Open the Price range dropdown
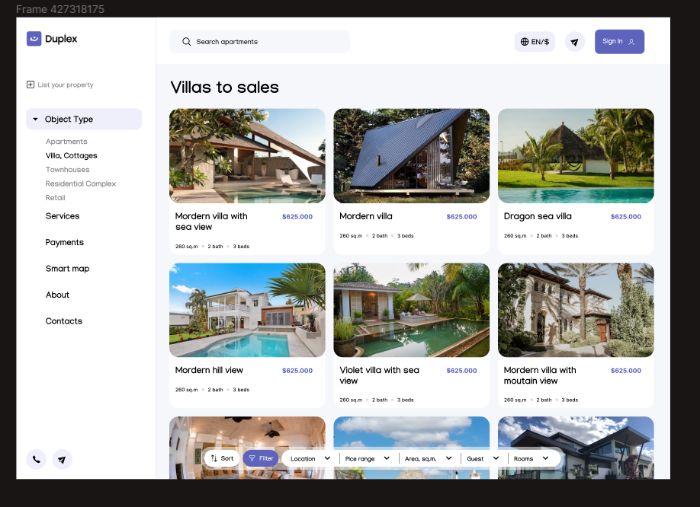The width and height of the screenshot is (700, 507). (x=367, y=458)
